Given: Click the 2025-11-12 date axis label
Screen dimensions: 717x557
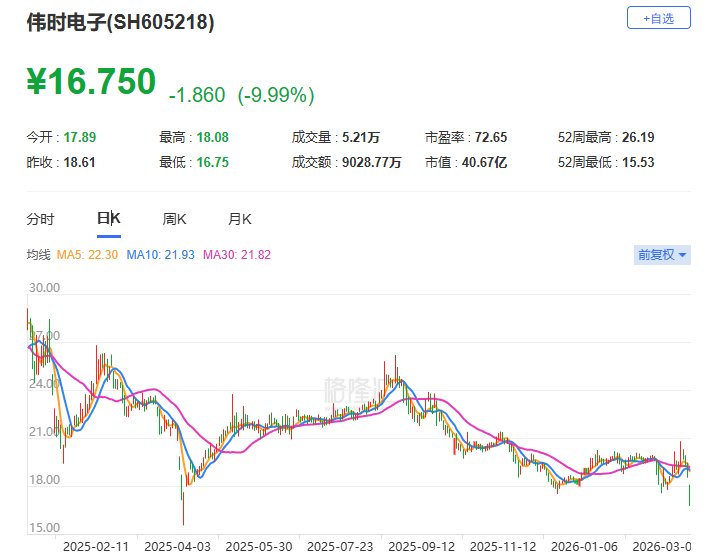Looking at the screenshot, I should [x=503, y=546].
